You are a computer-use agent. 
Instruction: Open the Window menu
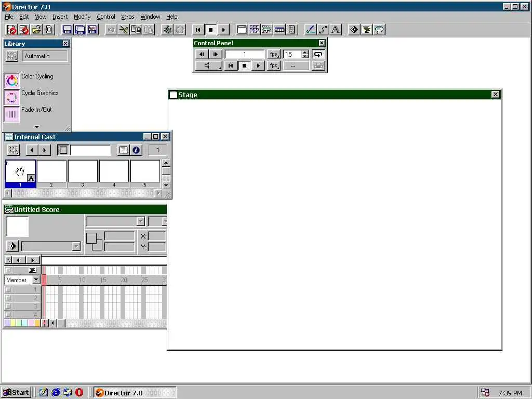click(150, 17)
